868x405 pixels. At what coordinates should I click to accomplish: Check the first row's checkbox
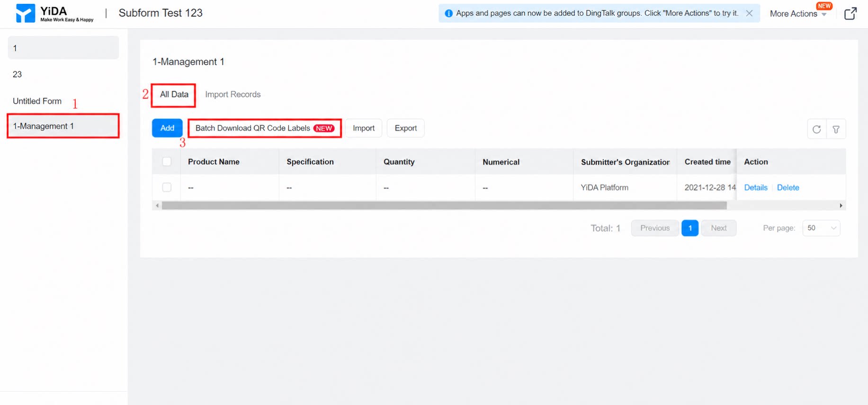(x=167, y=187)
